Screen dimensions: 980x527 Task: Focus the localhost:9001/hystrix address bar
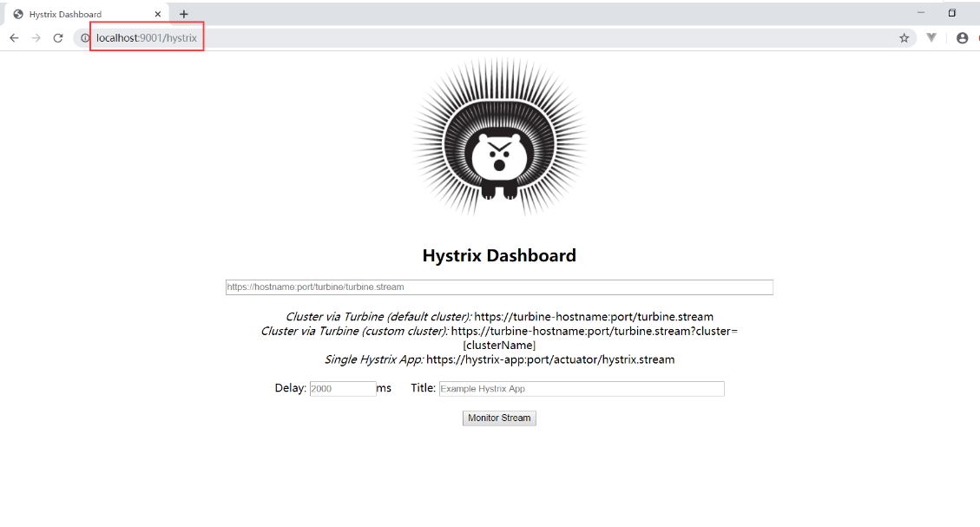pos(434,38)
